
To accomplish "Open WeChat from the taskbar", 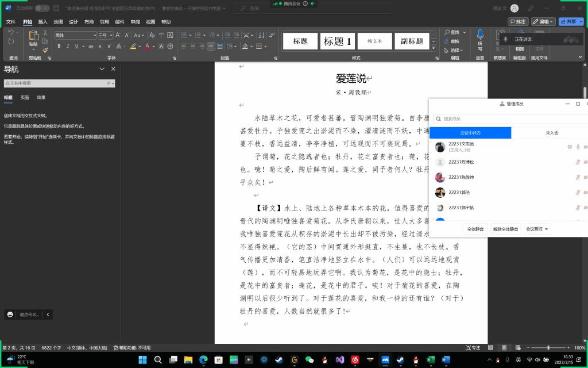I will [310, 360].
